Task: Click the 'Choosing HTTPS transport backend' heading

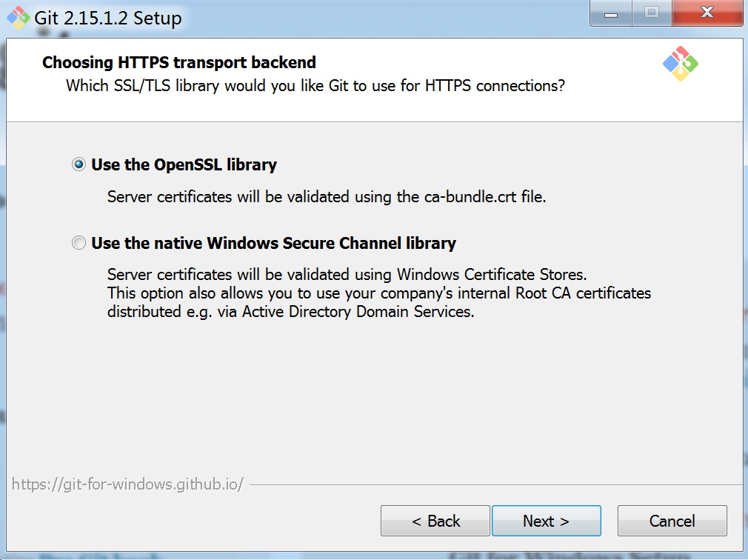Action: coord(179,62)
